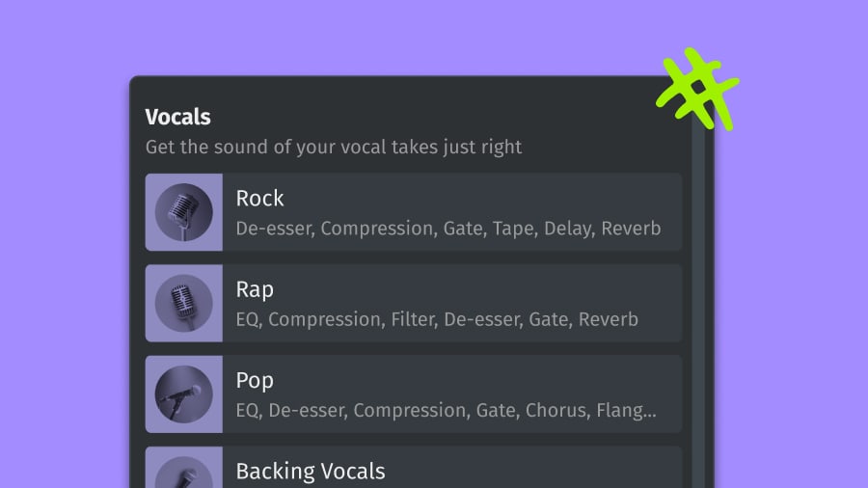Select the Rap vocal preset title
This screenshot has width=868, height=488.
(x=255, y=289)
